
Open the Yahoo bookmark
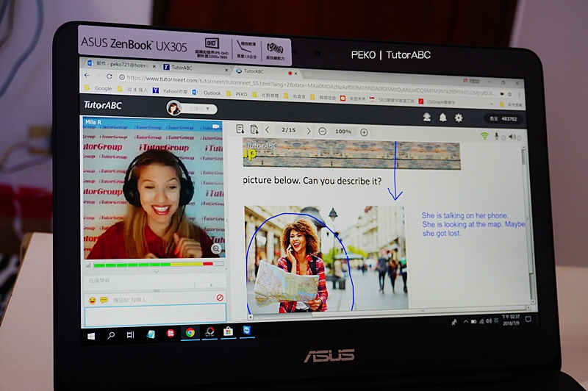coord(171,90)
